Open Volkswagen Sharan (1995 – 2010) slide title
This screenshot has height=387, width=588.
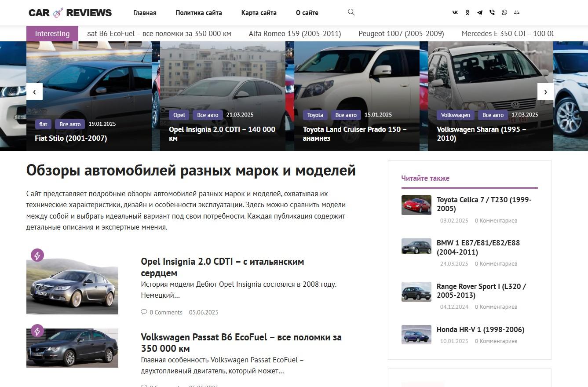[x=481, y=134]
